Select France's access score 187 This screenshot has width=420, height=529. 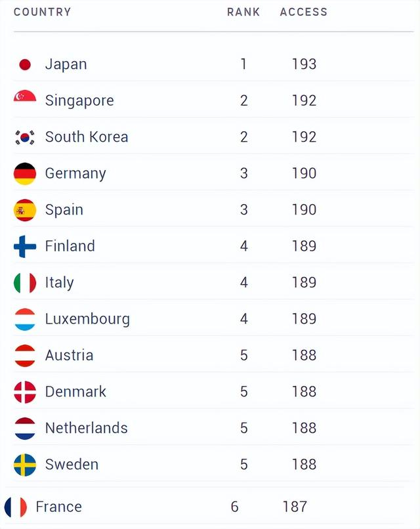click(x=295, y=507)
